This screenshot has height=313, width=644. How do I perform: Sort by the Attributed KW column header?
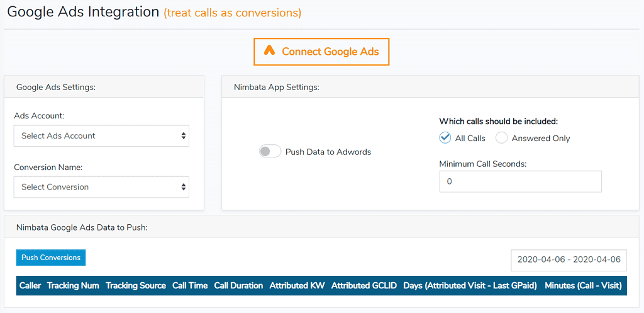point(297,285)
